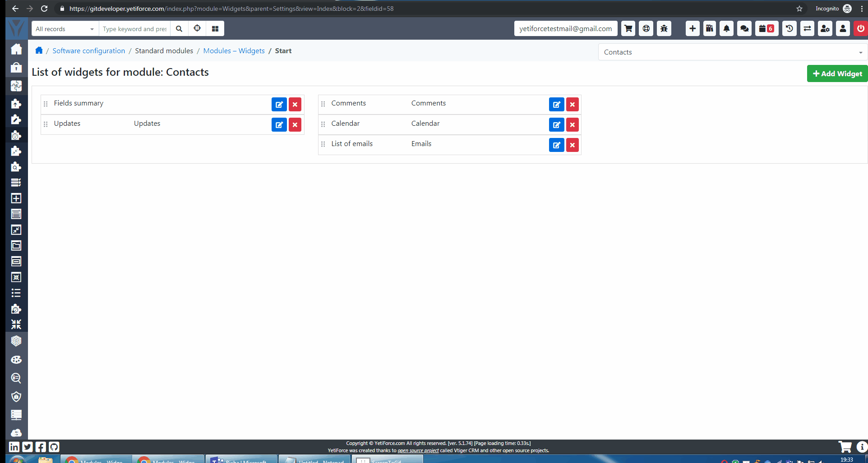Open the All records search dropdown
Image resolution: width=868 pixels, height=463 pixels.
point(65,29)
